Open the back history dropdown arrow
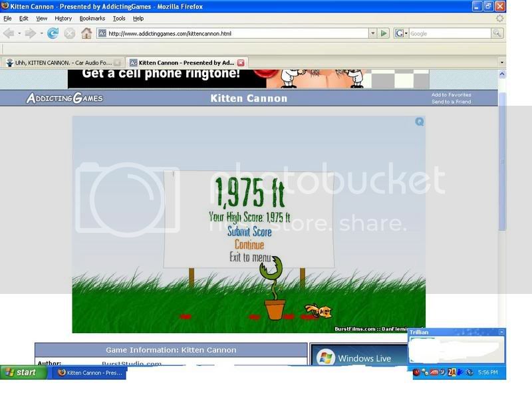This screenshot has width=532, height=399. click(x=19, y=33)
